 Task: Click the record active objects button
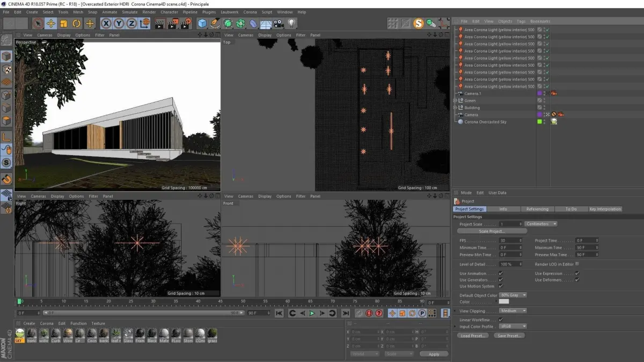[x=359, y=313]
